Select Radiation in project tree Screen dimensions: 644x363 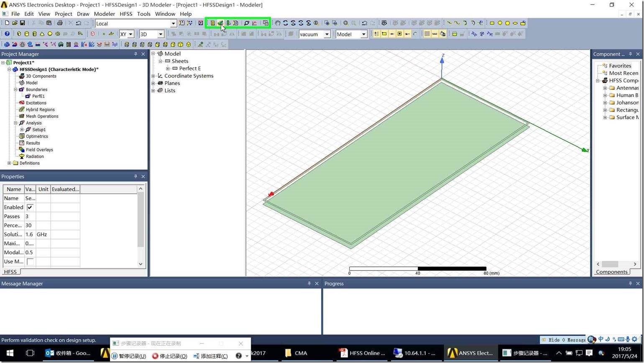(x=35, y=156)
